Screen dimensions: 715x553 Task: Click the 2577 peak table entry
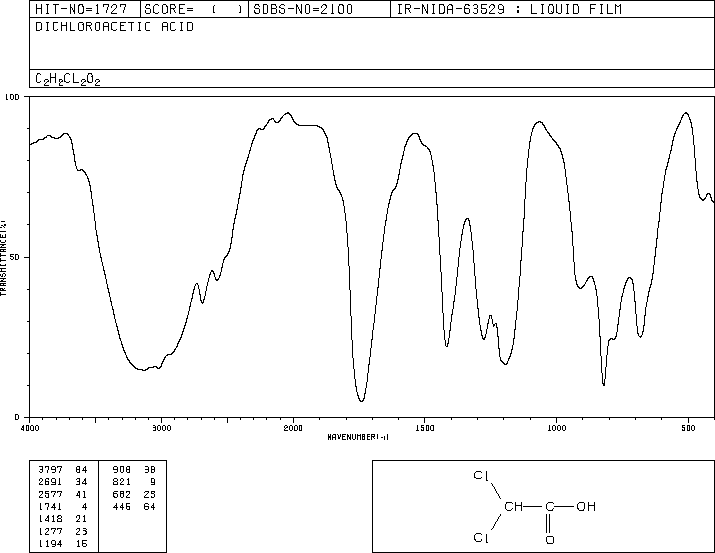63,494
